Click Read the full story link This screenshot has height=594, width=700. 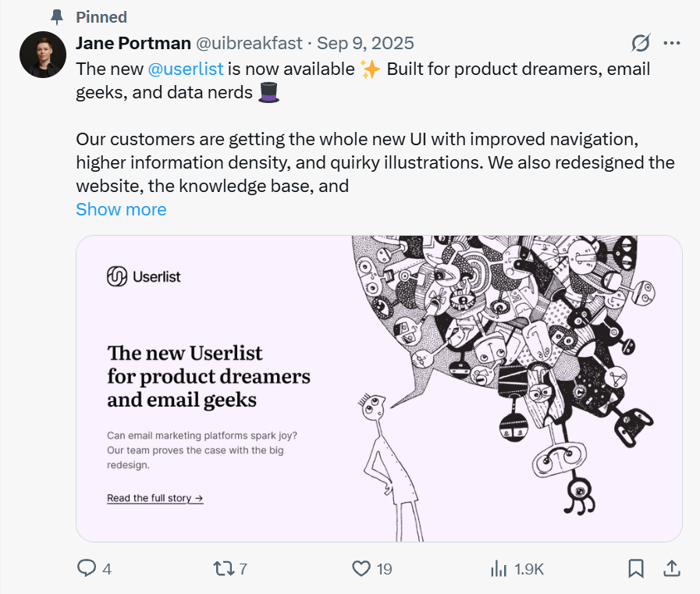pyautogui.click(x=155, y=497)
